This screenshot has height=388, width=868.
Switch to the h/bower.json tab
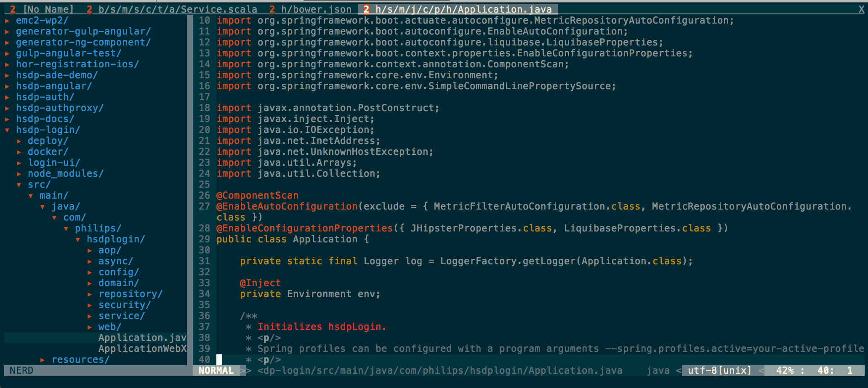point(310,9)
